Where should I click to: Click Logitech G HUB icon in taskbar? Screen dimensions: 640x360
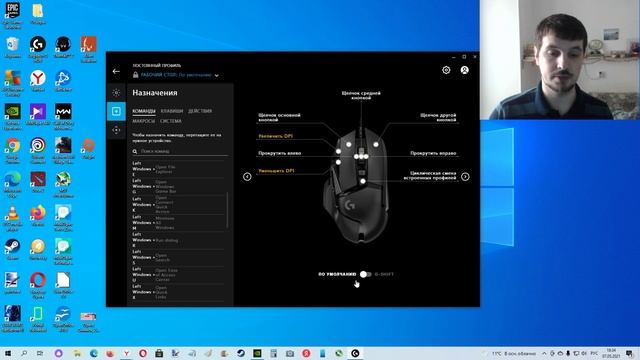point(355,353)
